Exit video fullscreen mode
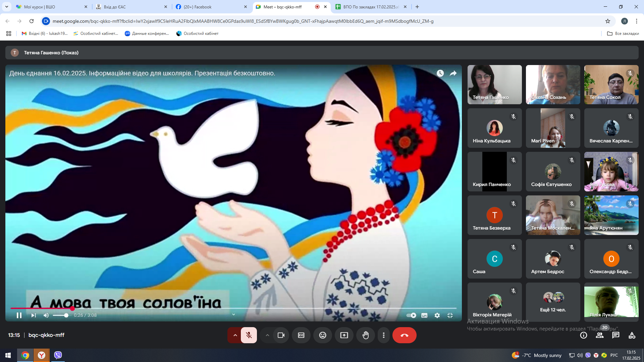The image size is (644, 362). click(450, 315)
